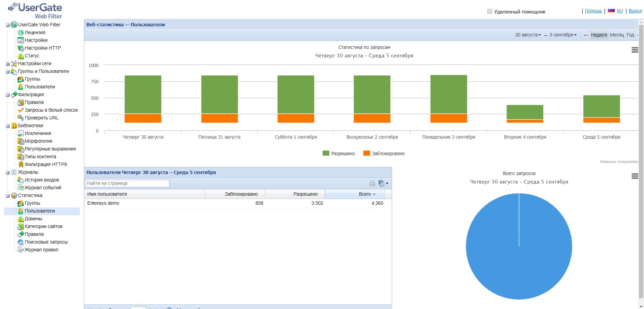The image size is (644, 309).
Task: Open the 5 сентября end date dropdown
Action: coord(563,35)
